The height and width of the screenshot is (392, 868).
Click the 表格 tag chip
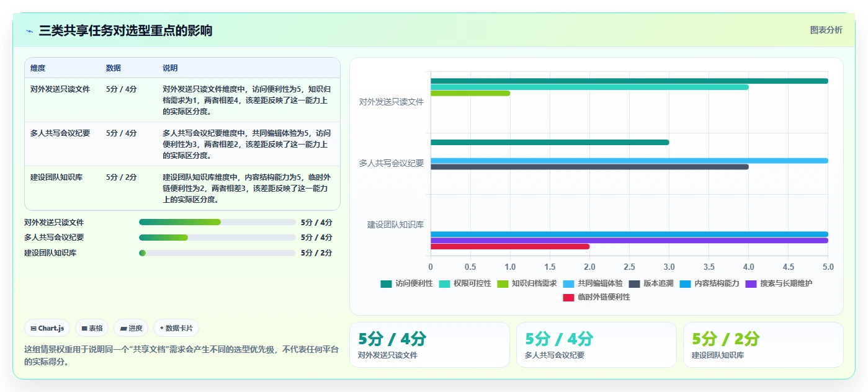[x=92, y=328]
